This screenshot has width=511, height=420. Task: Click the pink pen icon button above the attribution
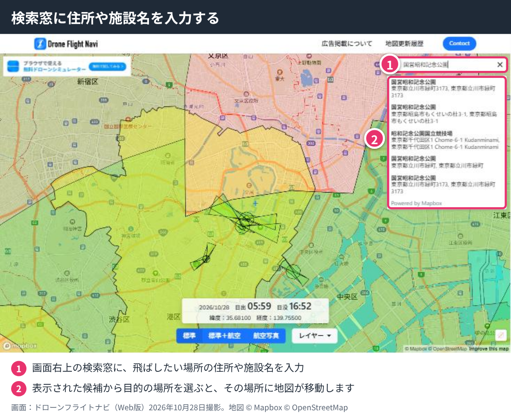(501, 335)
